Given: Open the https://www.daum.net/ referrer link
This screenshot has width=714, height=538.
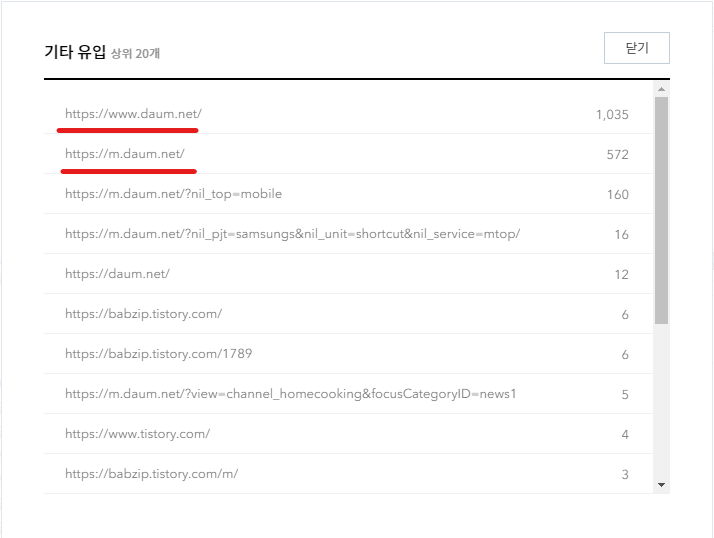Looking at the screenshot, I should pyautogui.click(x=133, y=114).
